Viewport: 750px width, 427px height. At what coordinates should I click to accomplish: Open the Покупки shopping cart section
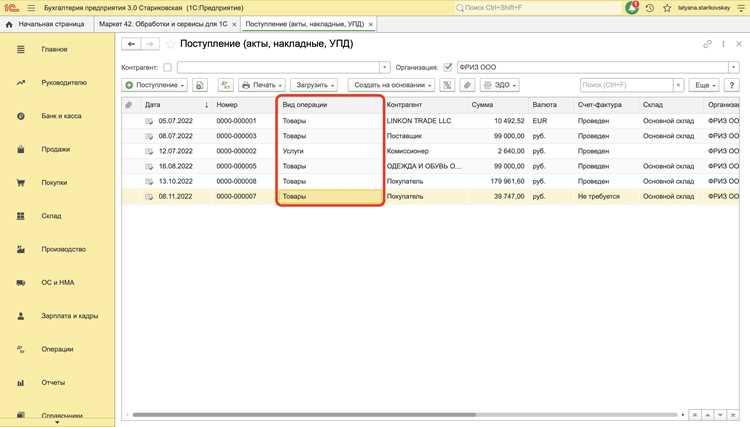(54, 183)
